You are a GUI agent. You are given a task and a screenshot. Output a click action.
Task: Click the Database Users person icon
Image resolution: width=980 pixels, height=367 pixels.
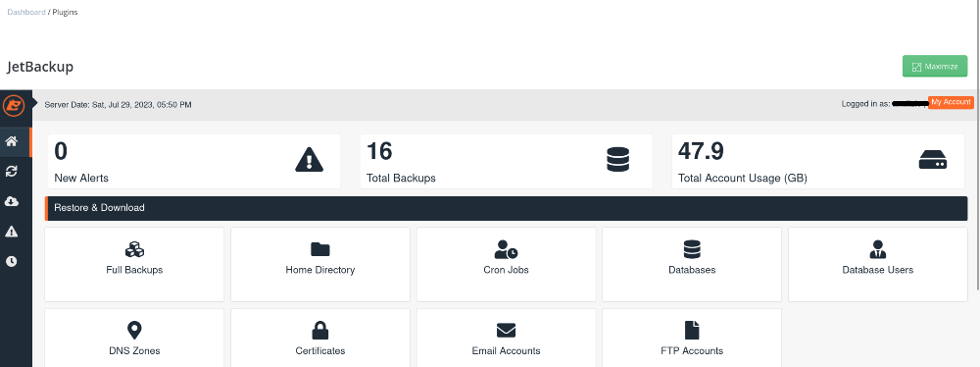click(877, 249)
